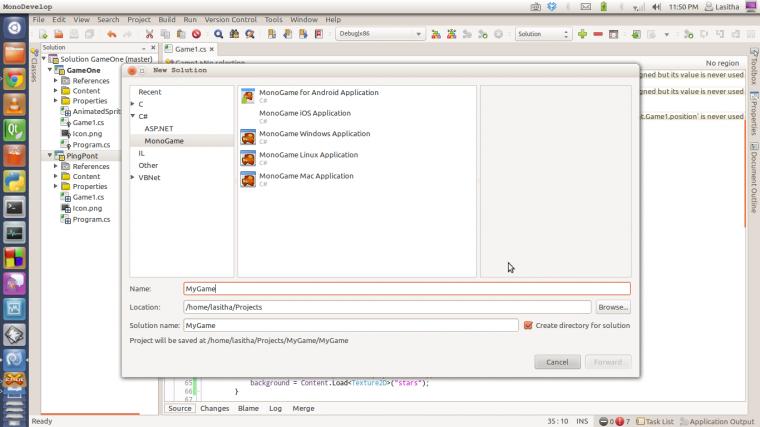Select the Recent category
This screenshot has height=427, width=760.
click(x=150, y=92)
